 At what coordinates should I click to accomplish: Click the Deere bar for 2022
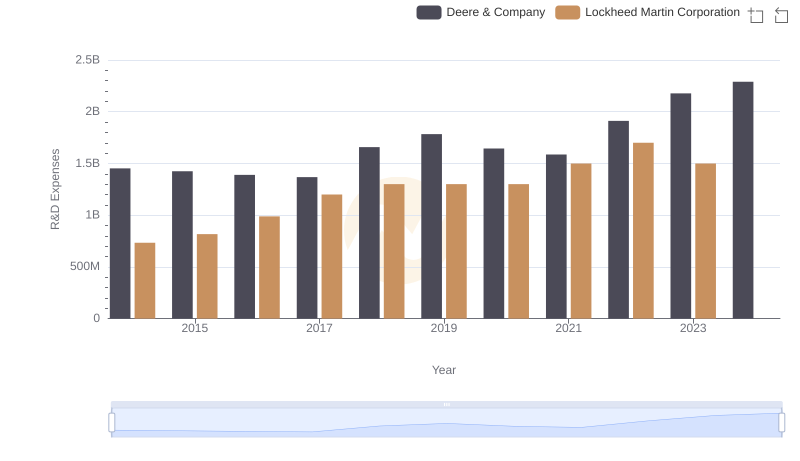(618, 220)
